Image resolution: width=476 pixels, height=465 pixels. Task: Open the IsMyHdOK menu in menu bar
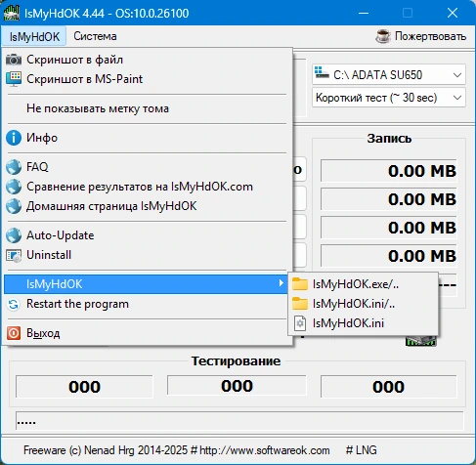click(x=34, y=36)
